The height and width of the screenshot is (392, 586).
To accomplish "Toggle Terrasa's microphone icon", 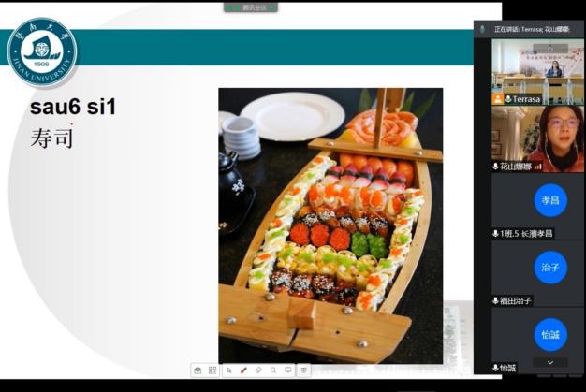I will [x=508, y=99].
